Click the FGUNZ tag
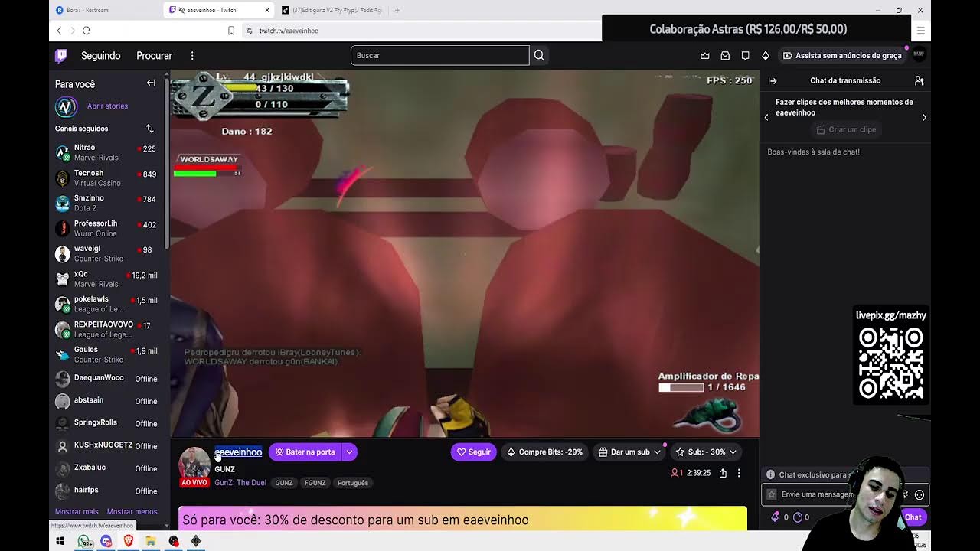The height and width of the screenshot is (551, 980). [315, 483]
